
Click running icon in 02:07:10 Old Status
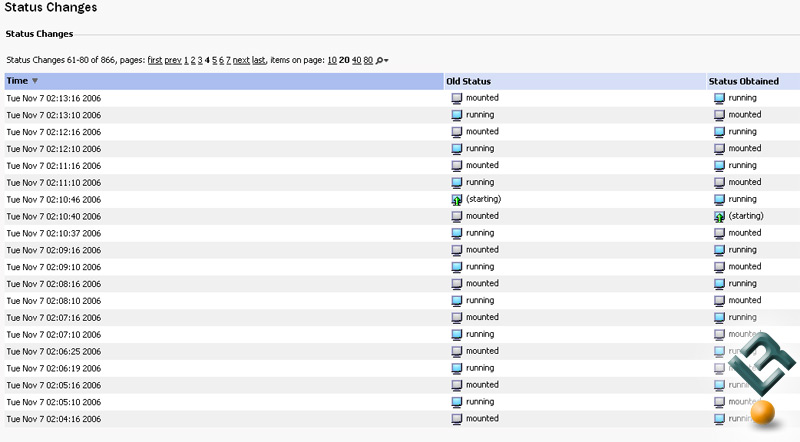pyautogui.click(x=457, y=334)
